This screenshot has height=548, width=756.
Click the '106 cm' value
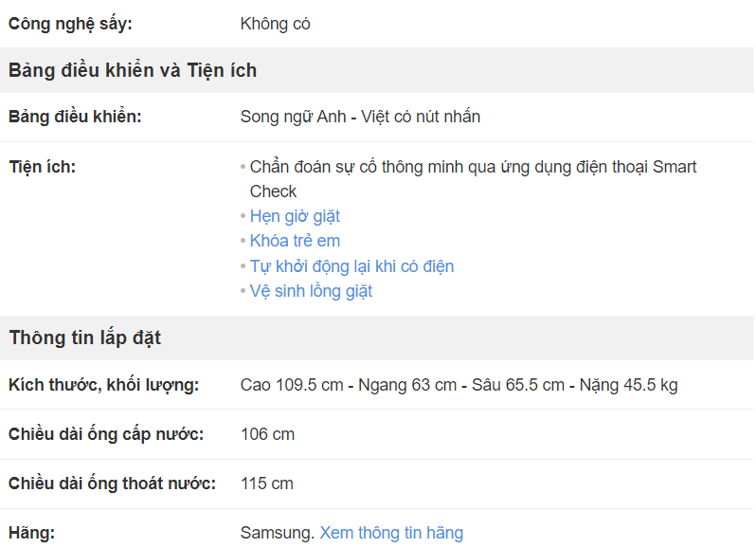pyautogui.click(x=267, y=434)
